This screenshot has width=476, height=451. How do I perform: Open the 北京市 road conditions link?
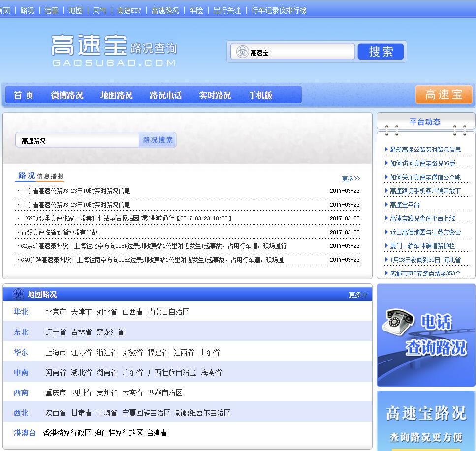pyautogui.click(x=56, y=312)
